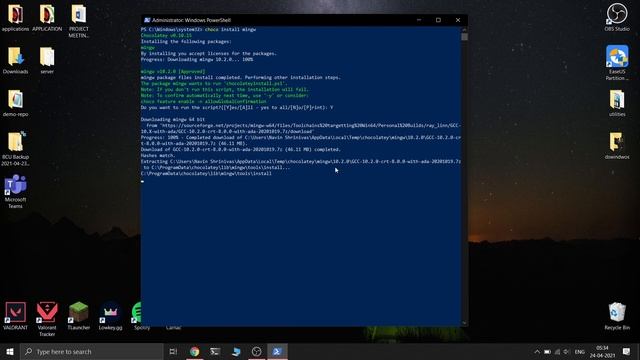Open the APPLICATION folder icon

47,18
